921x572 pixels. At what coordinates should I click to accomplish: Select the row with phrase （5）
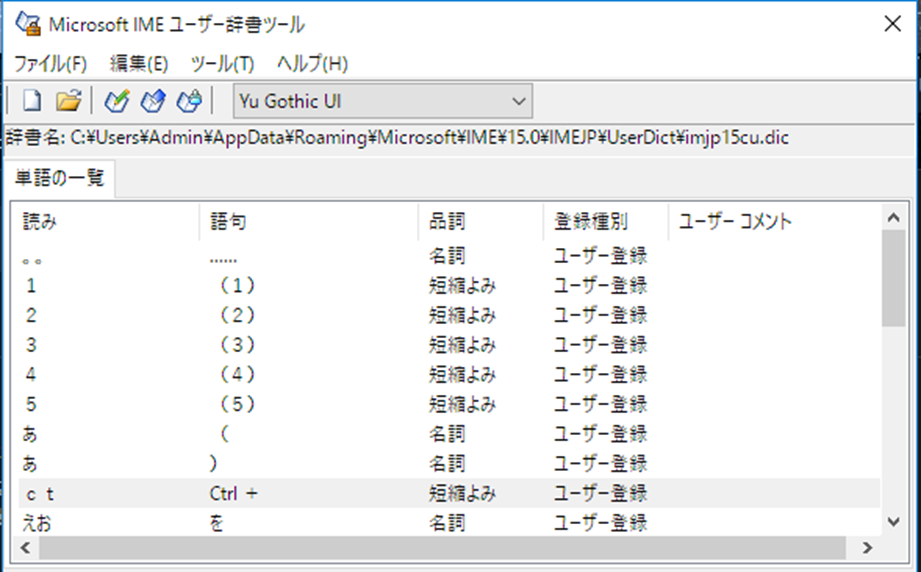coord(449,404)
